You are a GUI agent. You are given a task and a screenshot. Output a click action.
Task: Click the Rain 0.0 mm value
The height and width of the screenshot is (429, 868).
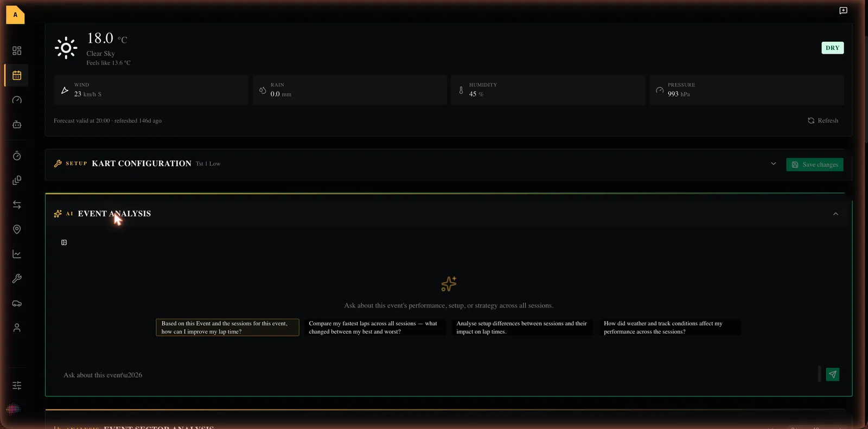[281, 94]
